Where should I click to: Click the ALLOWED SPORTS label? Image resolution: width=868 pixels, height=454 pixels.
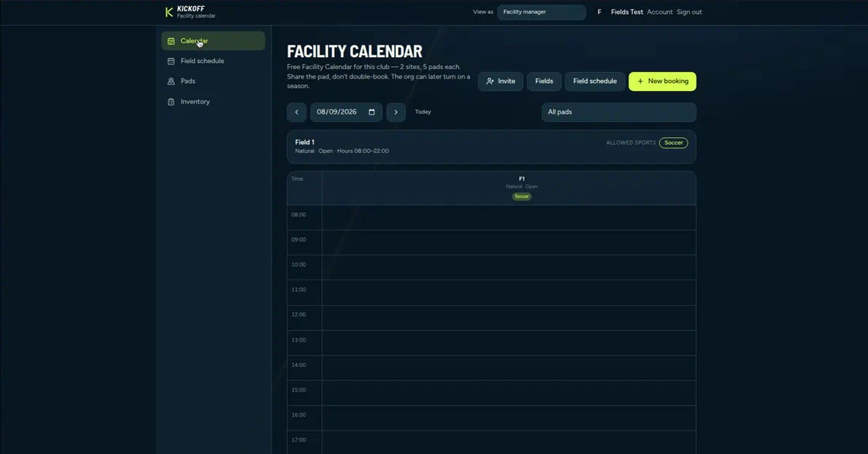pos(631,143)
